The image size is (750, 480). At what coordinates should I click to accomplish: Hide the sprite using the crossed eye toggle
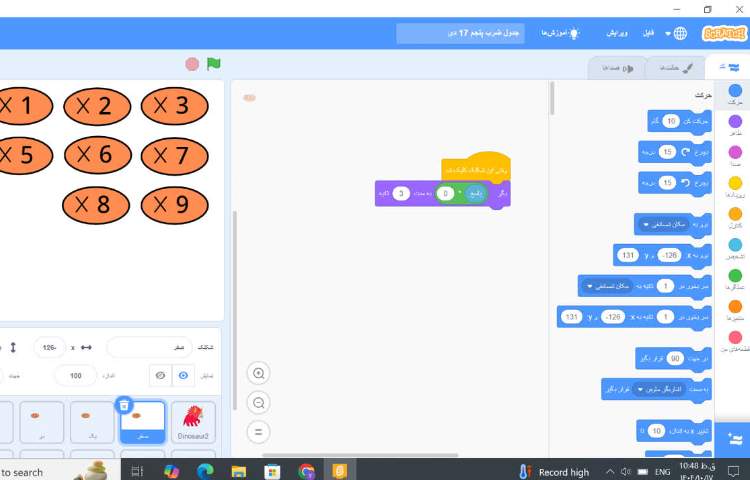159,375
